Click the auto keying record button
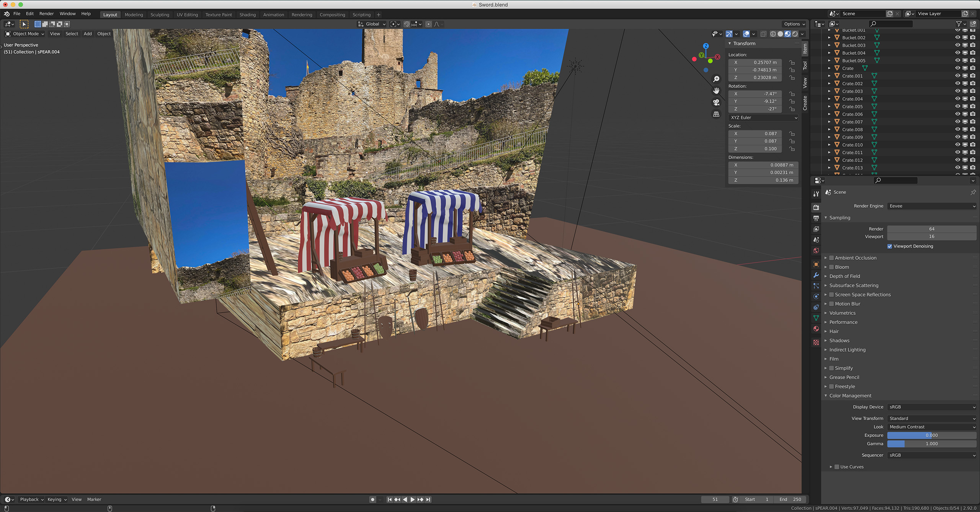Viewport: 980px width, 512px height. pos(372,499)
